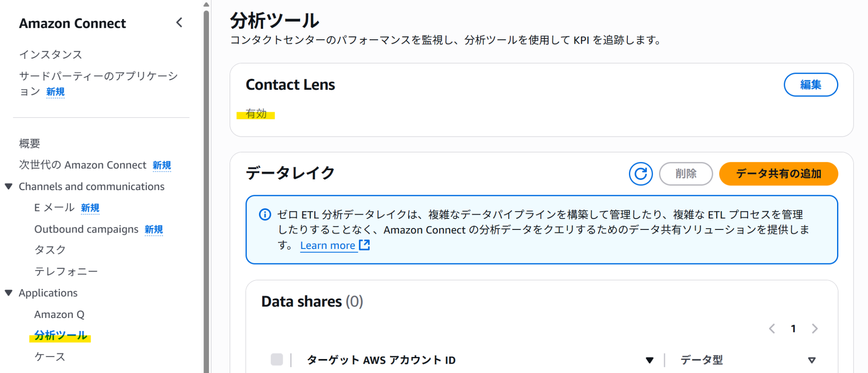Screen dimensions: 868x373
Task: Click the info icon in the ETL banner
Action: pos(265,215)
